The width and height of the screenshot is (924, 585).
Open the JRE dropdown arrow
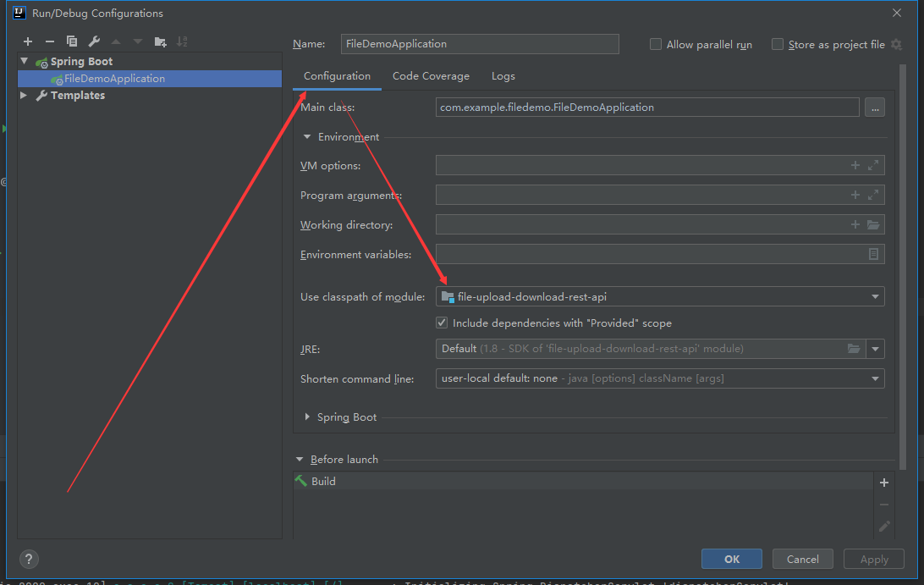point(875,349)
